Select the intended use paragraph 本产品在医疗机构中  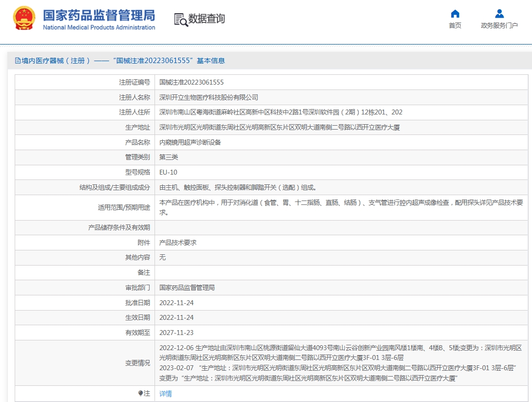pyautogui.click(x=341, y=207)
